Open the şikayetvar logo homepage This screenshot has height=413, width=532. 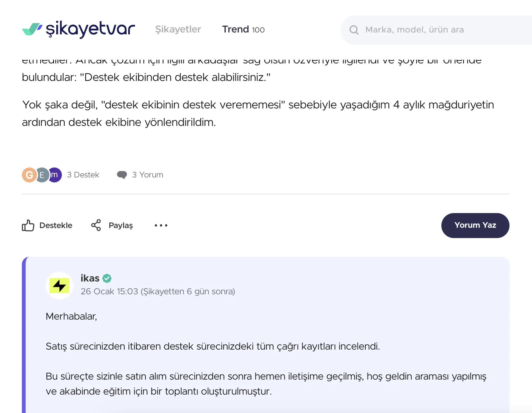pyautogui.click(x=78, y=29)
